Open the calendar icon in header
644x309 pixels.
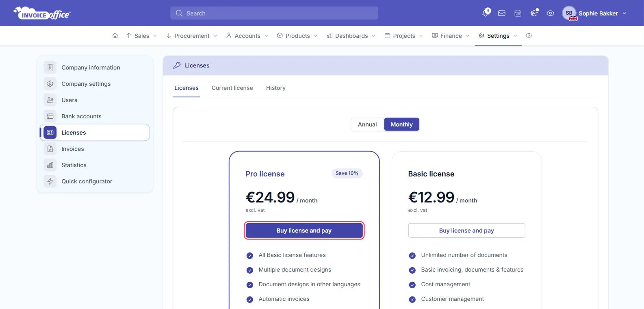518,13
